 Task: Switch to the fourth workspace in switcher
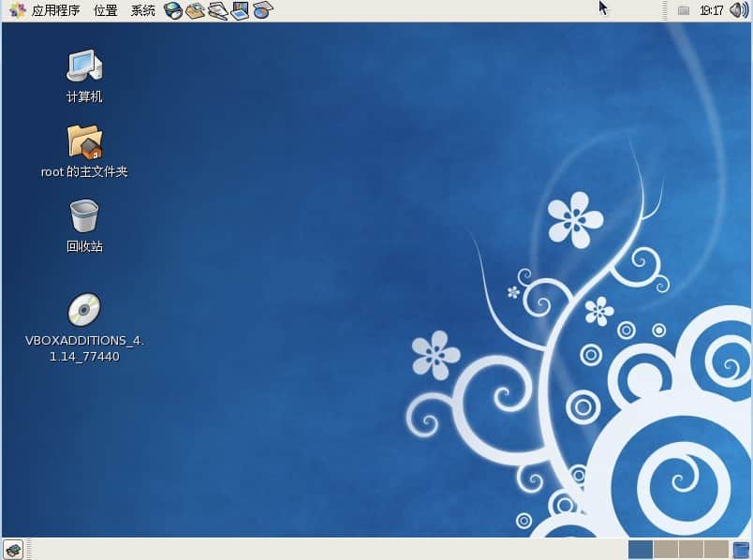(x=716, y=550)
